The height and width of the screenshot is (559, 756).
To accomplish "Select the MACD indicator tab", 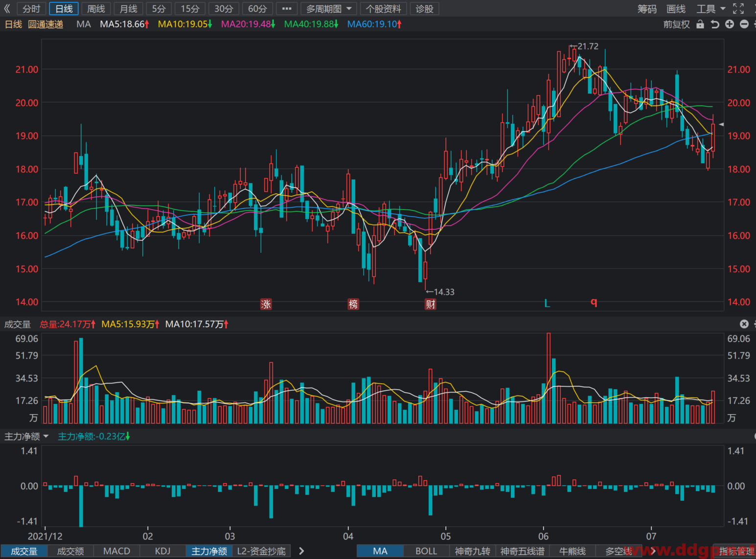I will [x=117, y=551].
